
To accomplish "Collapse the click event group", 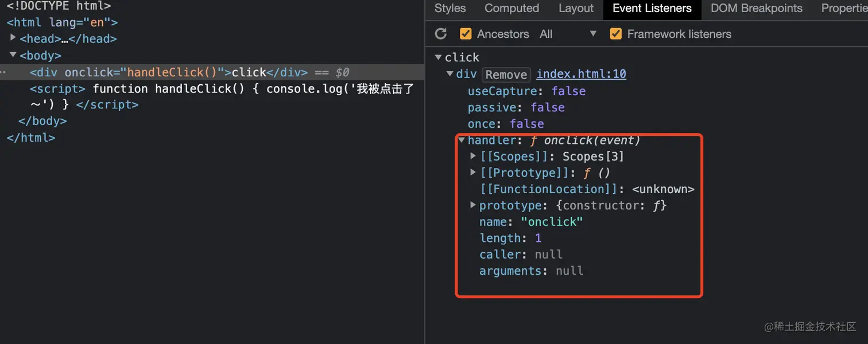I will pos(439,57).
